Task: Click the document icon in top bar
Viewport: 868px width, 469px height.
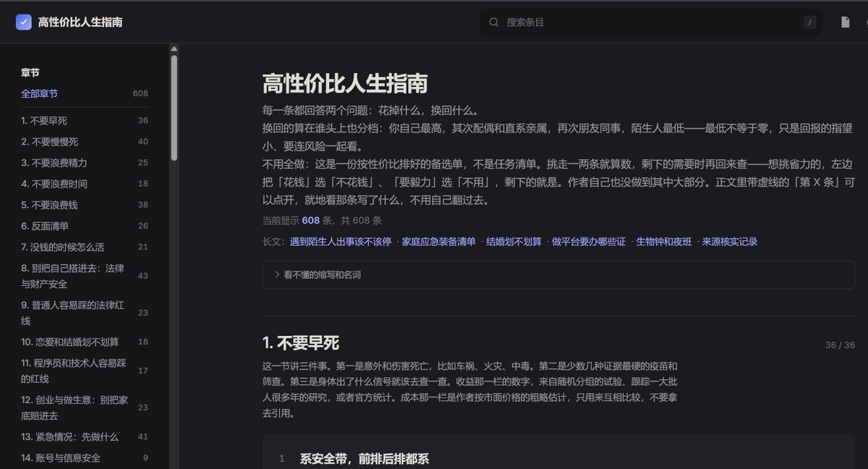Action: (x=845, y=22)
